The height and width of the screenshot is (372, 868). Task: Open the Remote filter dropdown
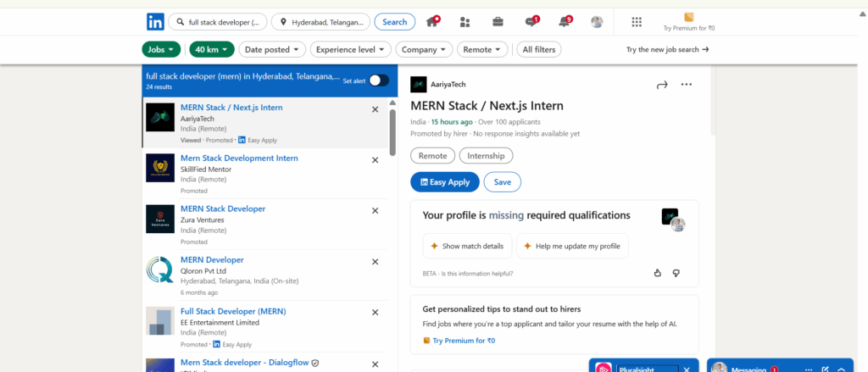pos(482,50)
